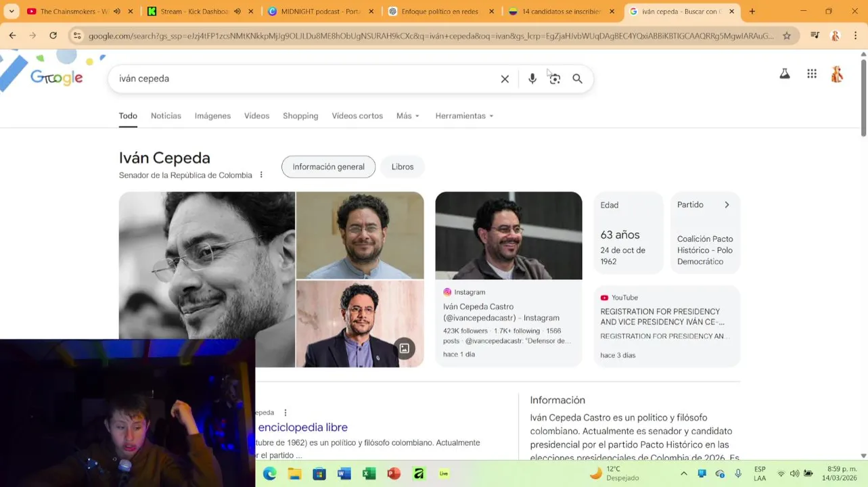Switch to 14 candidatos se inscribieron tab
The image size is (868, 487).
point(560,11)
